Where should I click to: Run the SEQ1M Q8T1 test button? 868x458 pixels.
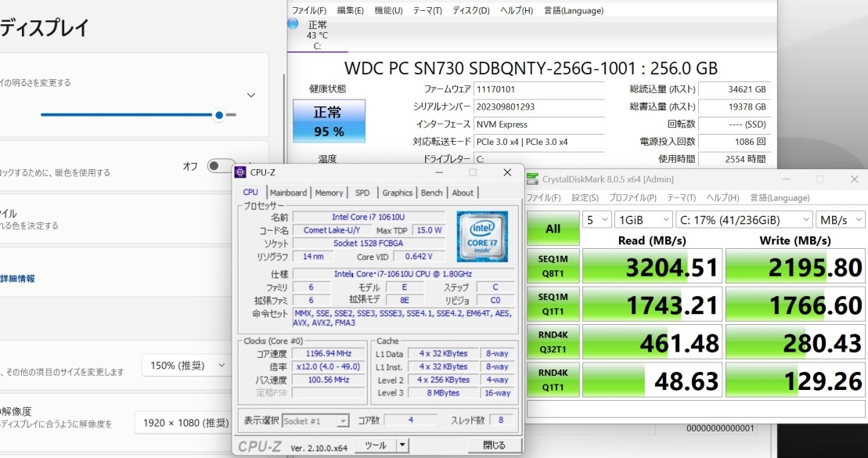pyautogui.click(x=553, y=266)
